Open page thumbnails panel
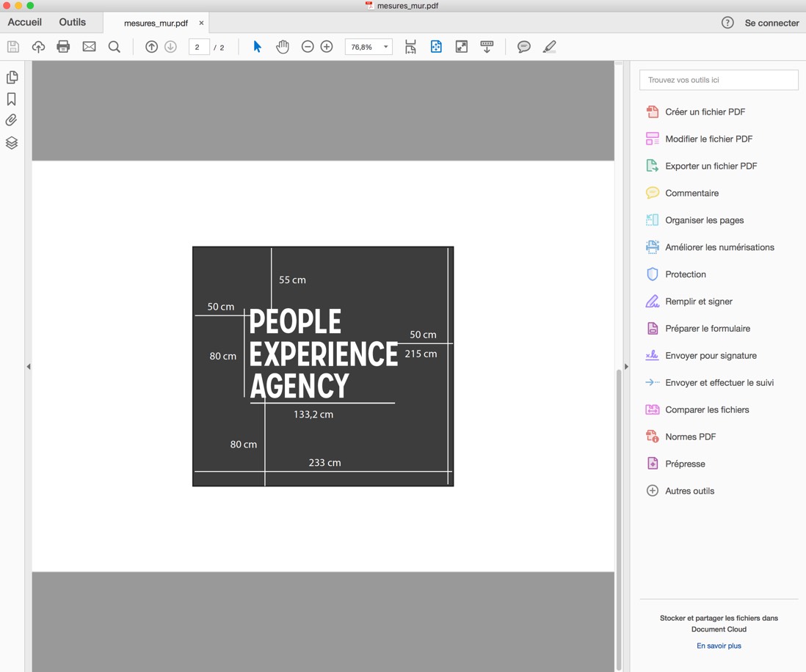Image resolution: width=806 pixels, height=672 pixels. pyautogui.click(x=12, y=77)
